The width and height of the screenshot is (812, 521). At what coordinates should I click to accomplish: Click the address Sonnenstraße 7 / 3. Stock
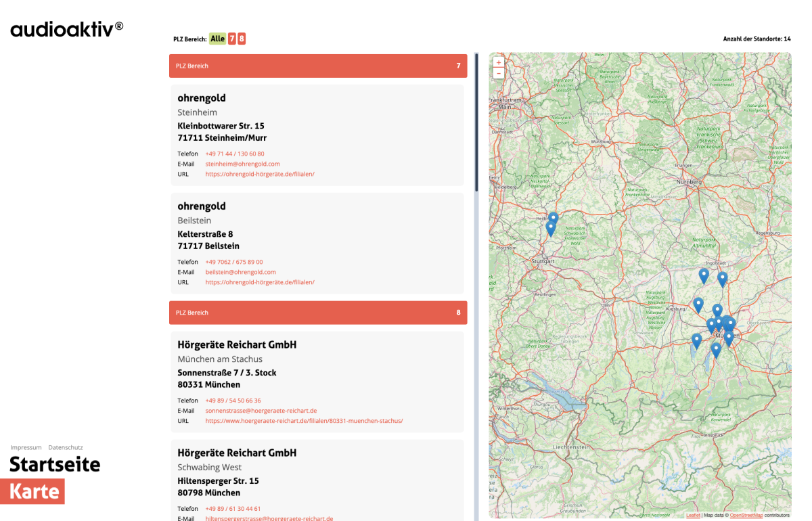227,373
